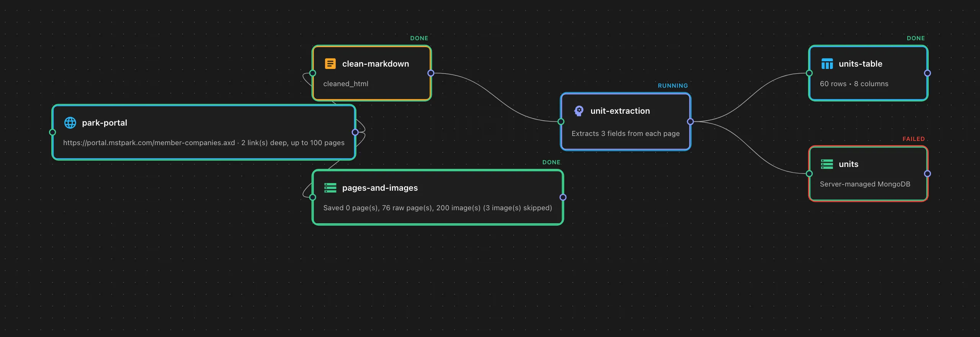
Task: Click the FAILED status above units node
Action: point(913,139)
